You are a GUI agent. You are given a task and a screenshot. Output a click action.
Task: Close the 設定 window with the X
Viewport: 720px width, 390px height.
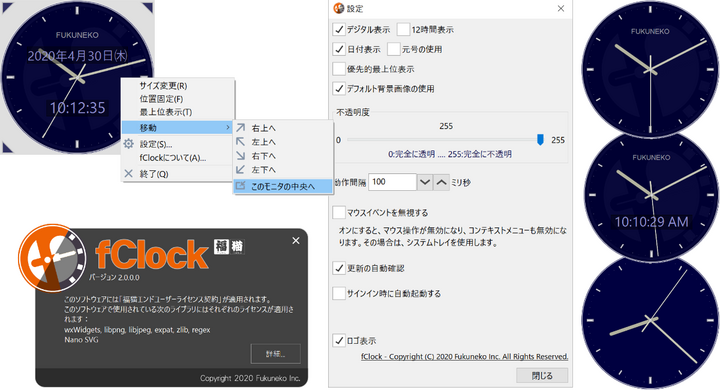tap(561, 8)
